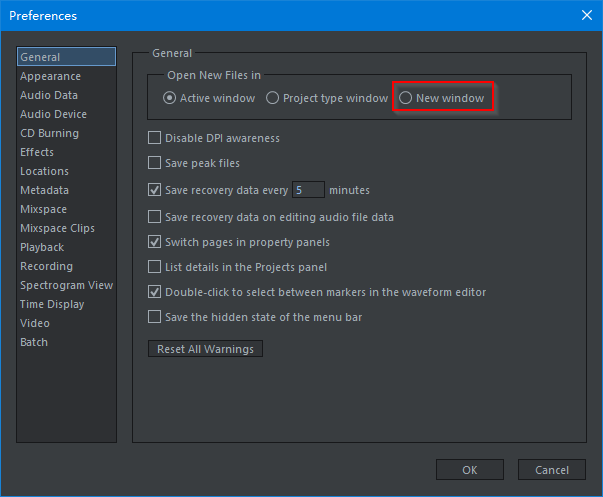This screenshot has height=497, width=603.
Task: Enable Save recovery data on editing checkbox
Action: pyautogui.click(x=155, y=216)
